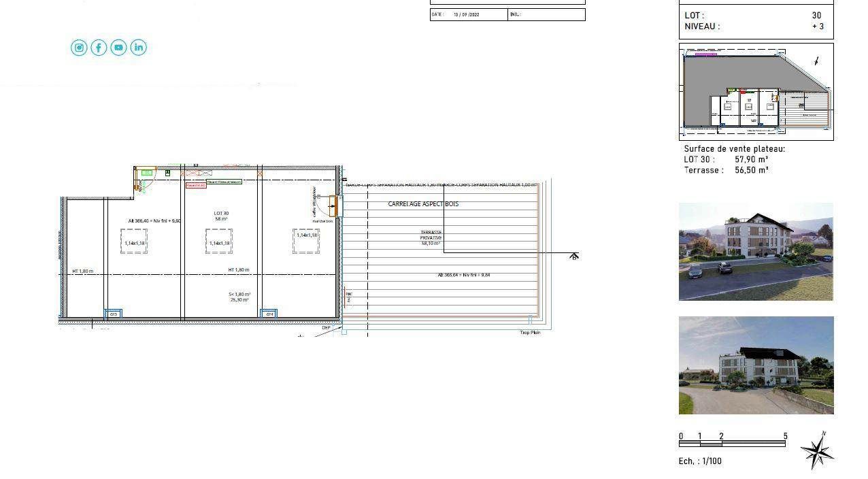
Task: Open the Instagram social icon
Action: 79,48
